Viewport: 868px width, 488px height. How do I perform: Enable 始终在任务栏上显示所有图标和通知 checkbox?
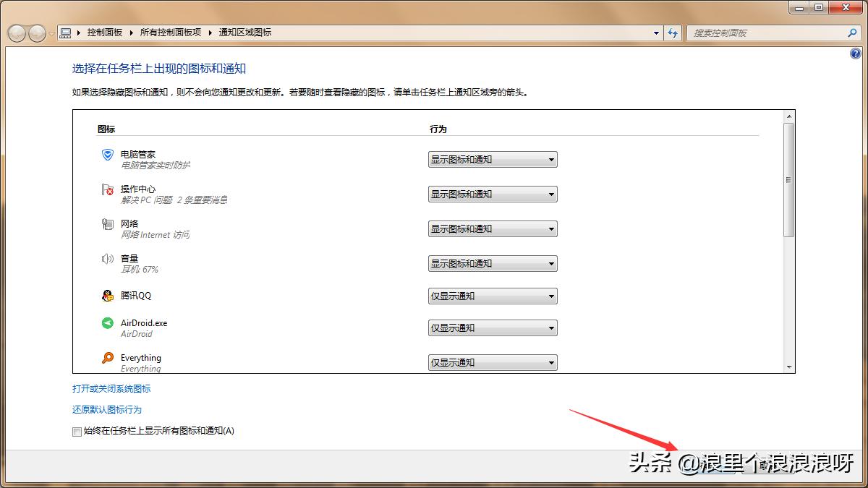77,432
